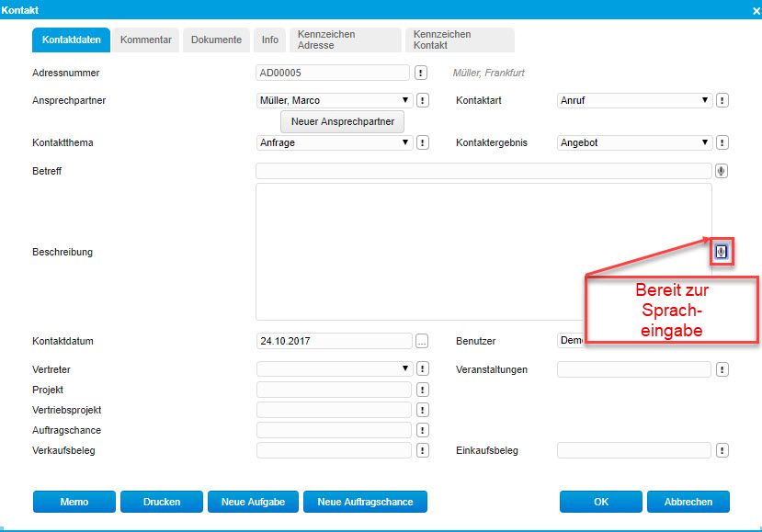Click the exclamation icon next to Projekt

(x=421, y=390)
